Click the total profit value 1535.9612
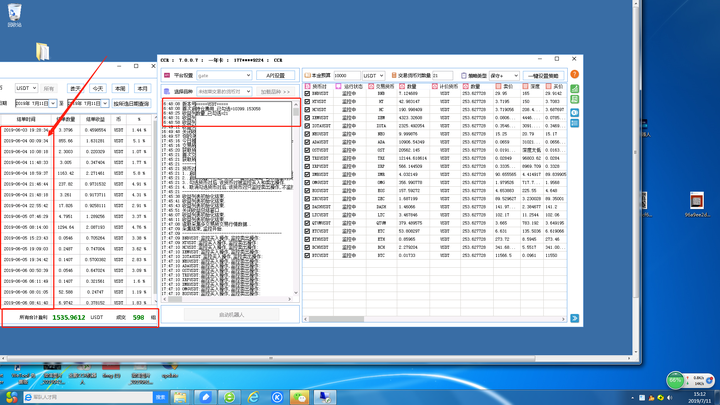720x405 pixels. pos(68,317)
